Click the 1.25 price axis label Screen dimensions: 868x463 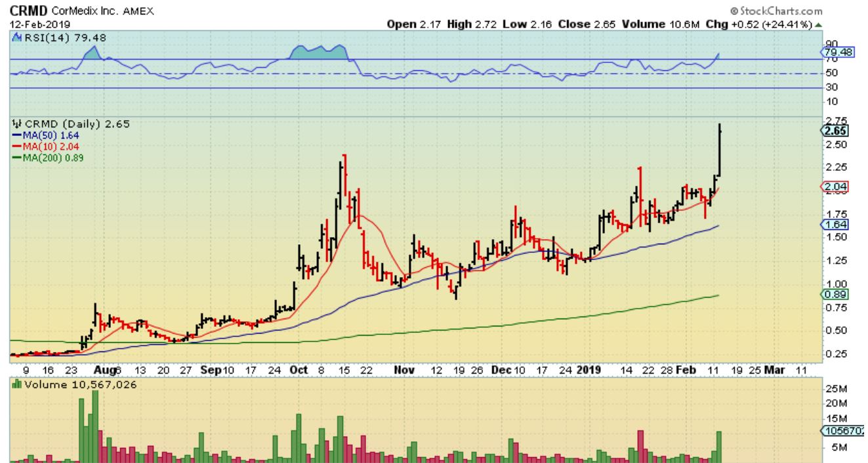[836, 261]
